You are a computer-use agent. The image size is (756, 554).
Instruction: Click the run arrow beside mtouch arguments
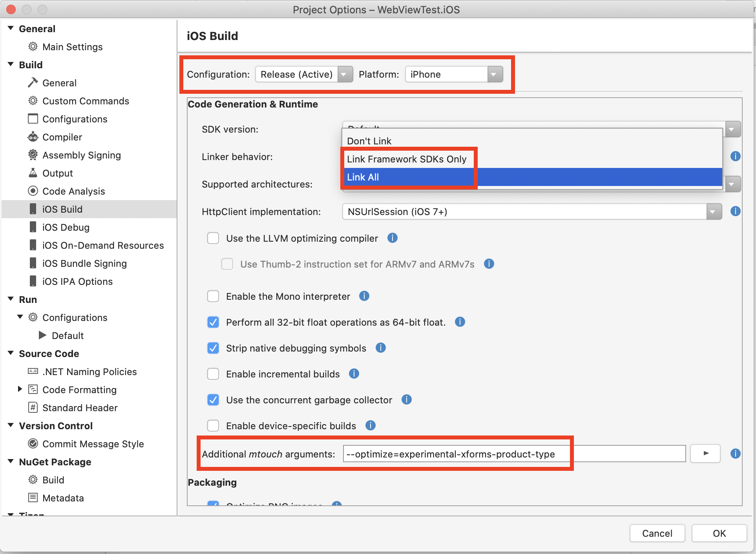705,454
